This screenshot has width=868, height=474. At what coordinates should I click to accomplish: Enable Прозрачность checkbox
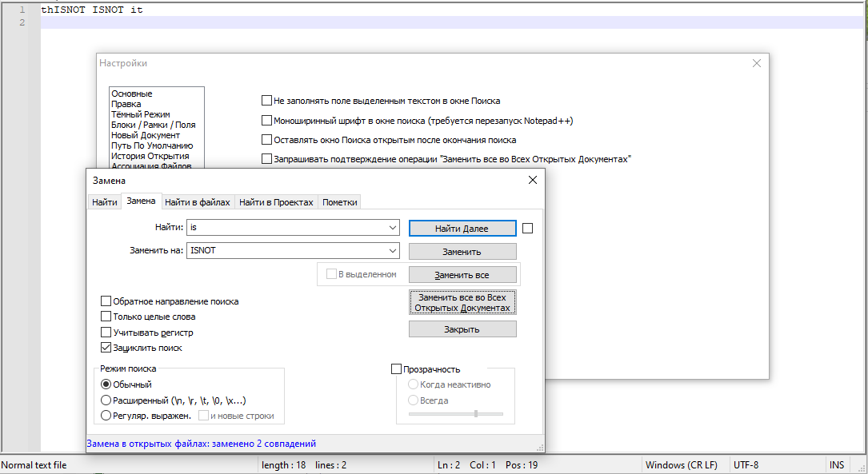396,369
